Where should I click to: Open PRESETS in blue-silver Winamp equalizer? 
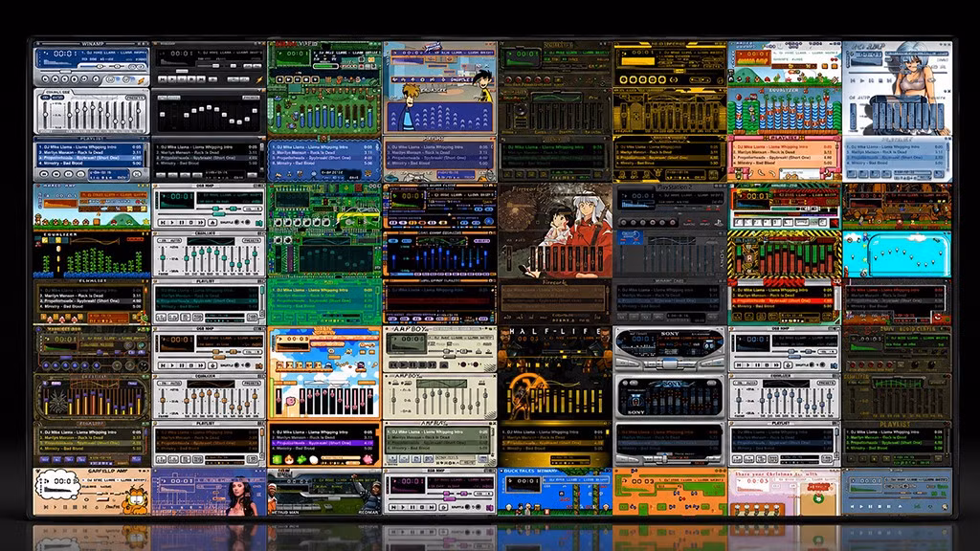[136, 98]
